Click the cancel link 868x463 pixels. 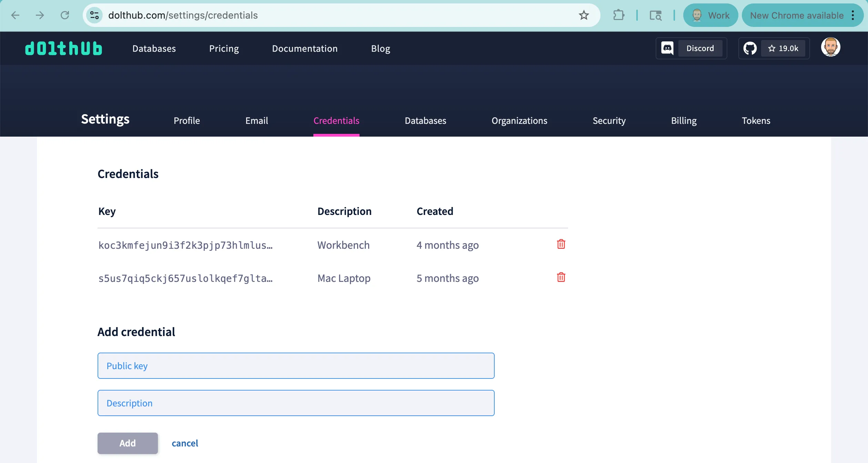coord(185,443)
